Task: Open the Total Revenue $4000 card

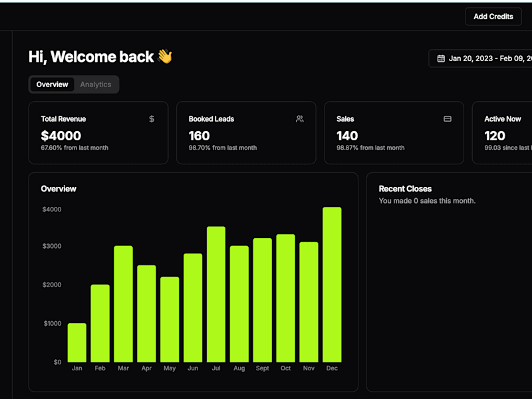Action: (98, 132)
